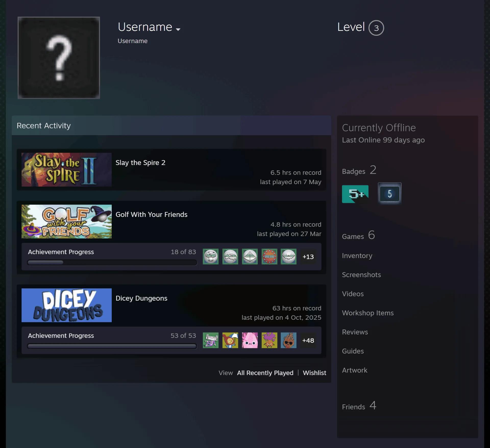Click the Level 3 badge circle
This screenshot has width=490, height=448.
tap(376, 28)
